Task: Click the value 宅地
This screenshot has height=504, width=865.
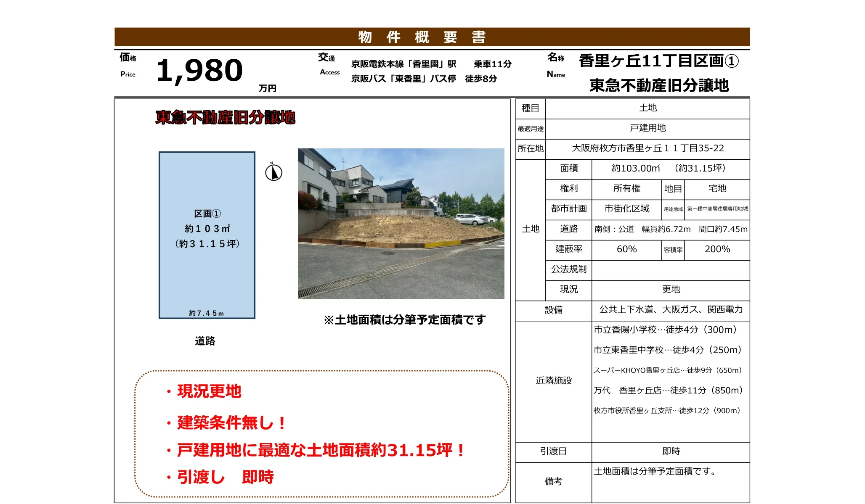Action: coord(717,188)
